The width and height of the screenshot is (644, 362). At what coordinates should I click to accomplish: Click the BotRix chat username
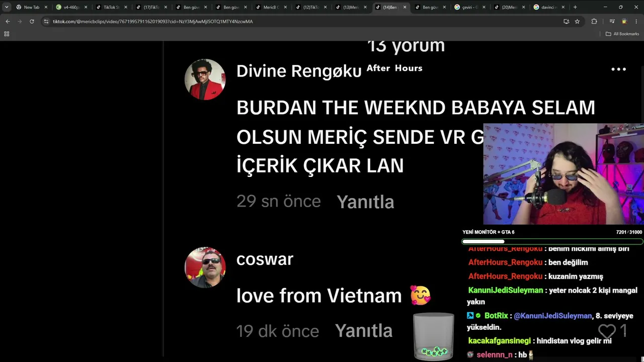(496, 316)
